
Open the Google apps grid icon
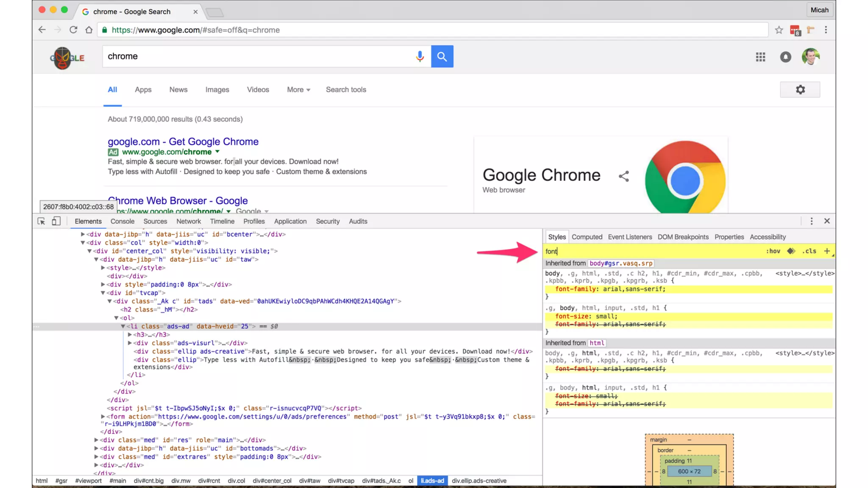coord(760,57)
